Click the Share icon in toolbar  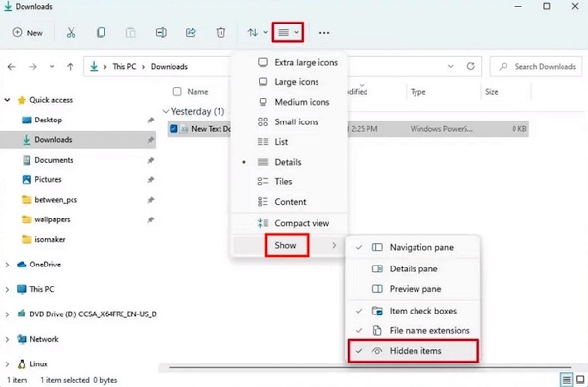click(x=191, y=33)
